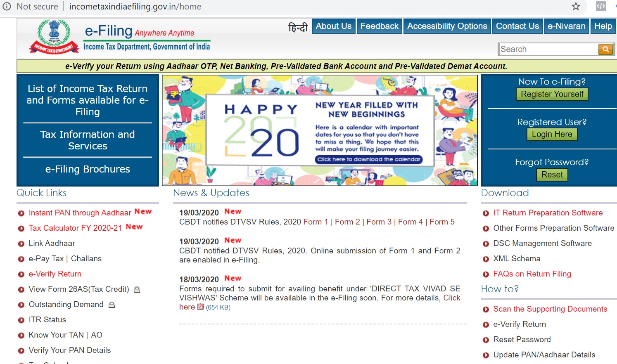
Task: Focus the Search input box
Action: (x=548, y=49)
